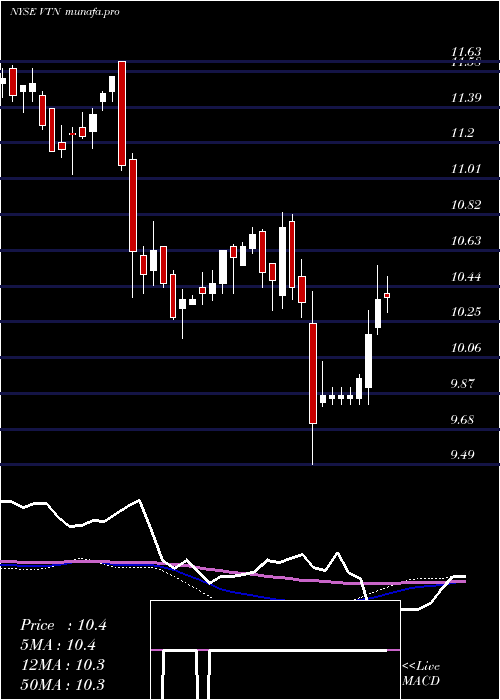Click the 5MA : 10.4 readout
This screenshot has width=500, height=700.
click(x=59, y=645)
